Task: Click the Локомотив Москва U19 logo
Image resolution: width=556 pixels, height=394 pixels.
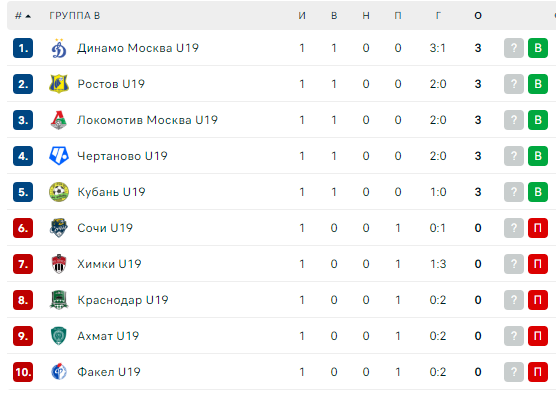Action: point(59,120)
